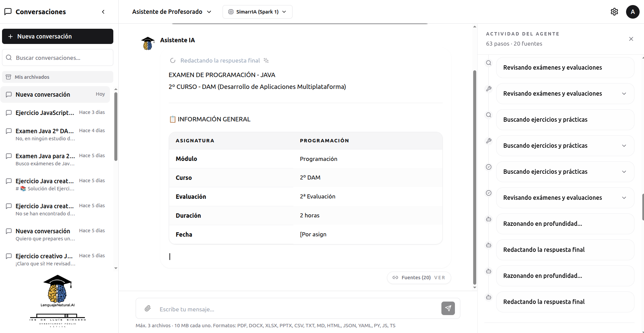The width and height of the screenshot is (644, 333).
Task: Expand the last Revisando exámenes y evaluaciones step
Action: coord(565,198)
